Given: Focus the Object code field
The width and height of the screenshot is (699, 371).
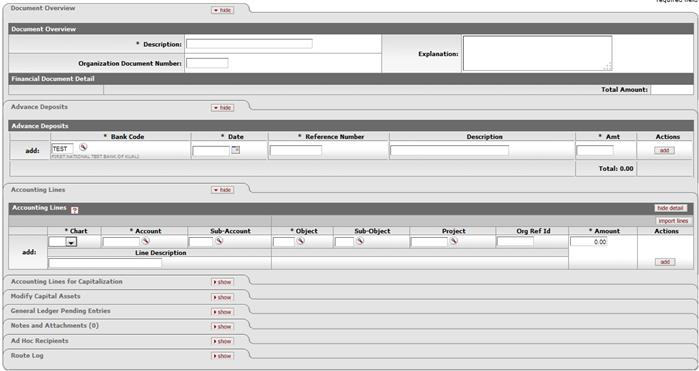Looking at the screenshot, I should click(x=284, y=242).
